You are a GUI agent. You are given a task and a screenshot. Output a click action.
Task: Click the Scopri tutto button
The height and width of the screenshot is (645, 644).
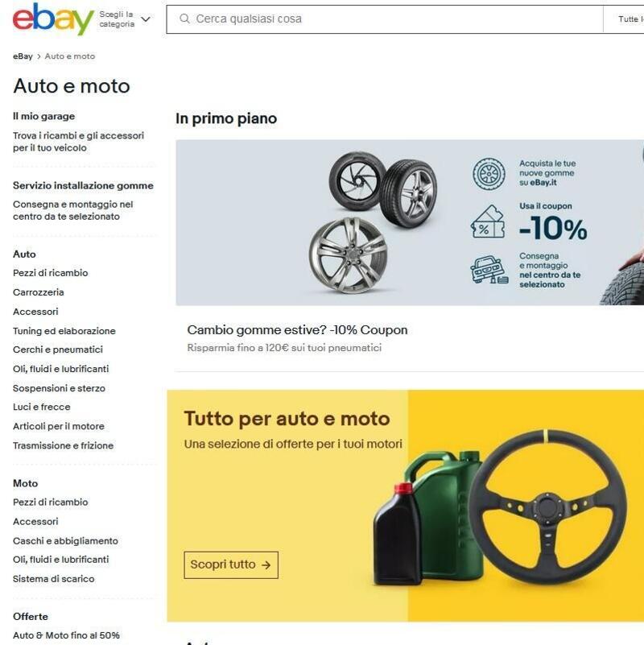point(231,564)
